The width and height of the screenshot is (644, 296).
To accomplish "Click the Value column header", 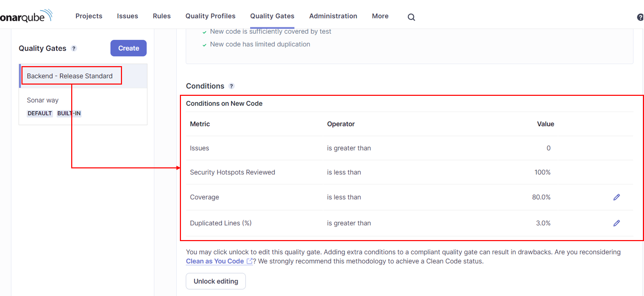I will click(546, 124).
